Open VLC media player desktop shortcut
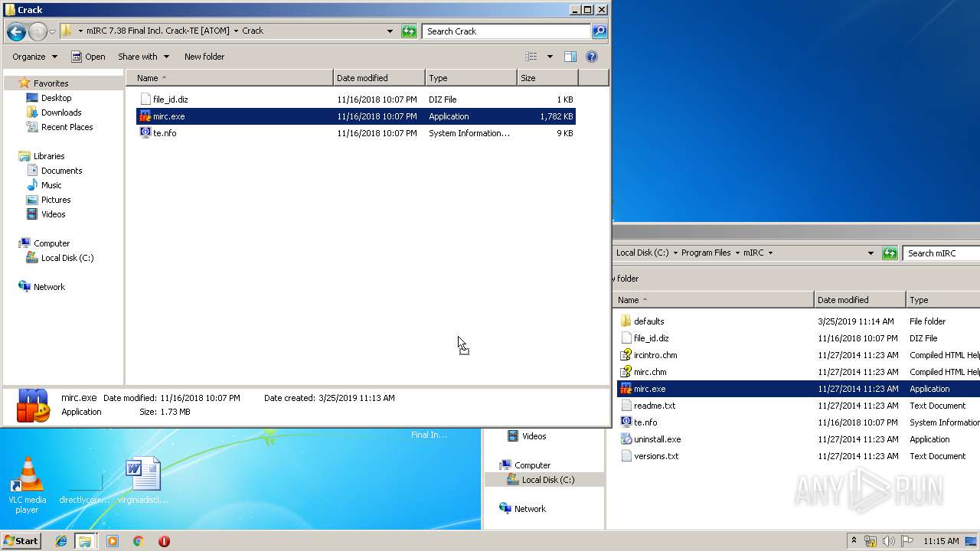The image size is (980, 551). point(27,485)
